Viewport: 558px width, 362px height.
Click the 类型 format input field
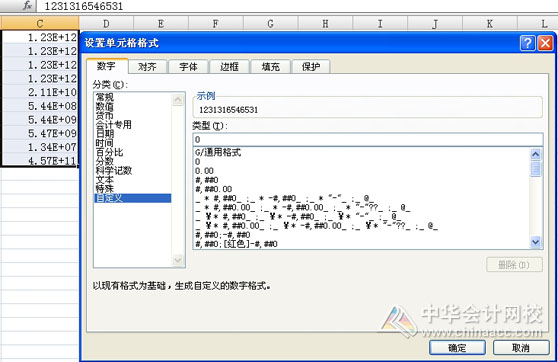pos(368,140)
